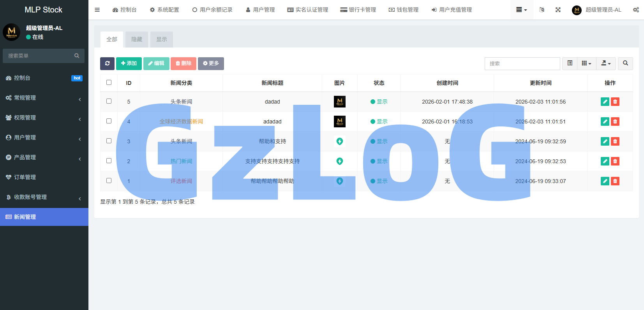The height and width of the screenshot is (310, 644).
Task: Tick the checkbox for row ID 1
Action: tap(109, 181)
